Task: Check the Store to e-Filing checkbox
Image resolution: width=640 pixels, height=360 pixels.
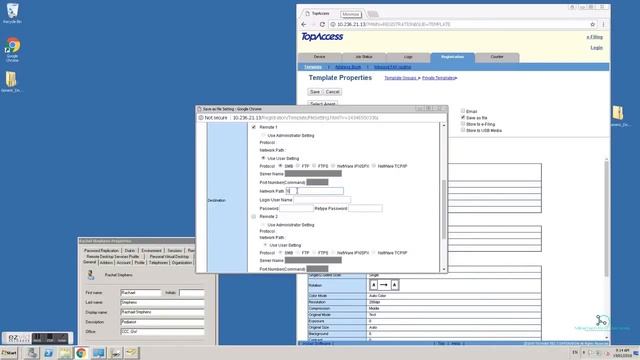Action: click(463, 124)
